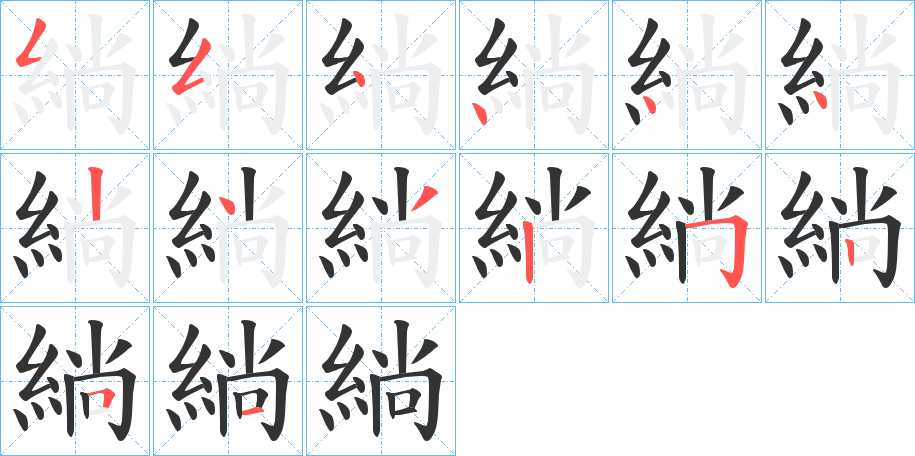Select the second stroke step tile

[x=228, y=75]
